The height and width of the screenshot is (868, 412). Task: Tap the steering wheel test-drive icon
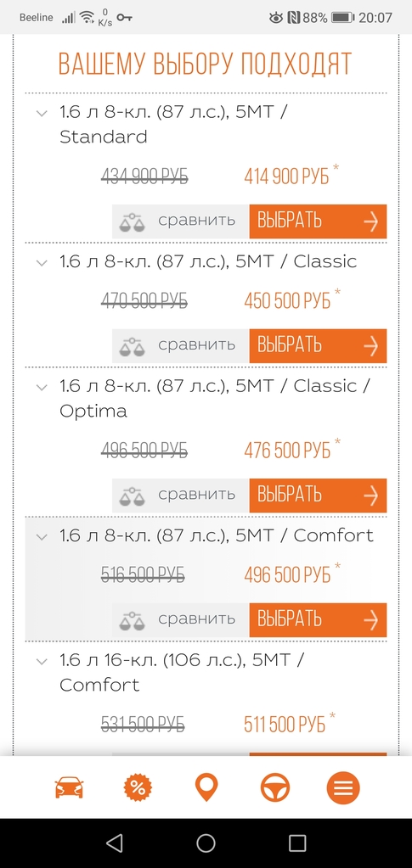(275, 787)
